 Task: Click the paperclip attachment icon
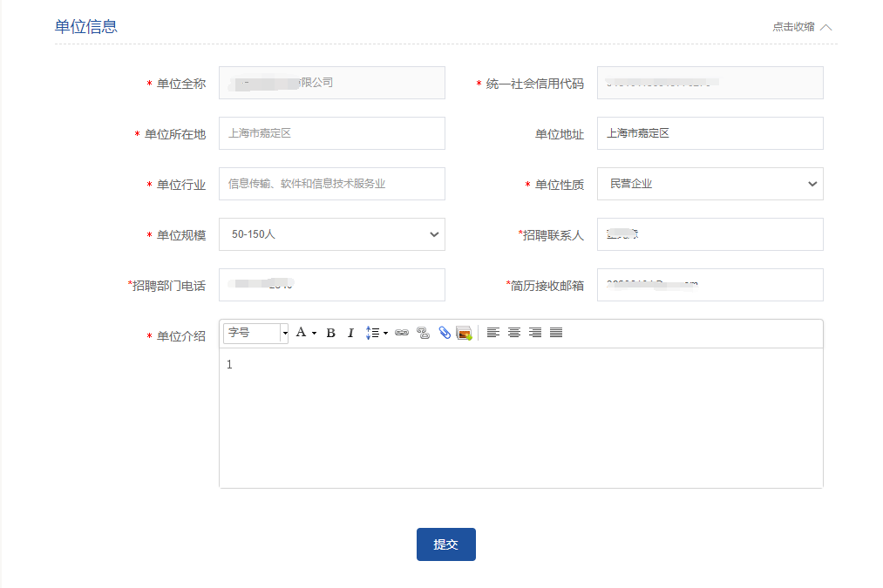[x=444, y=333]
